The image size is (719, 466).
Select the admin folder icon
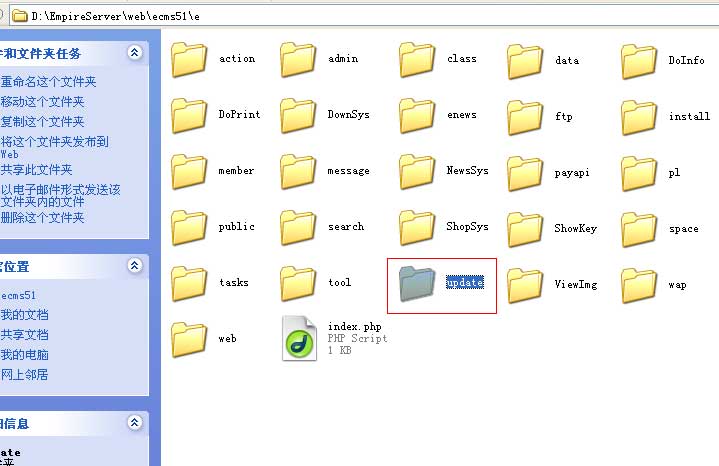coord(299,60)
